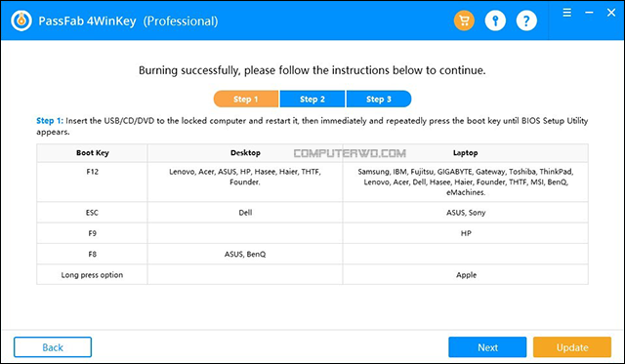
Task: Open the key registration icon
Action: point(495,20)
